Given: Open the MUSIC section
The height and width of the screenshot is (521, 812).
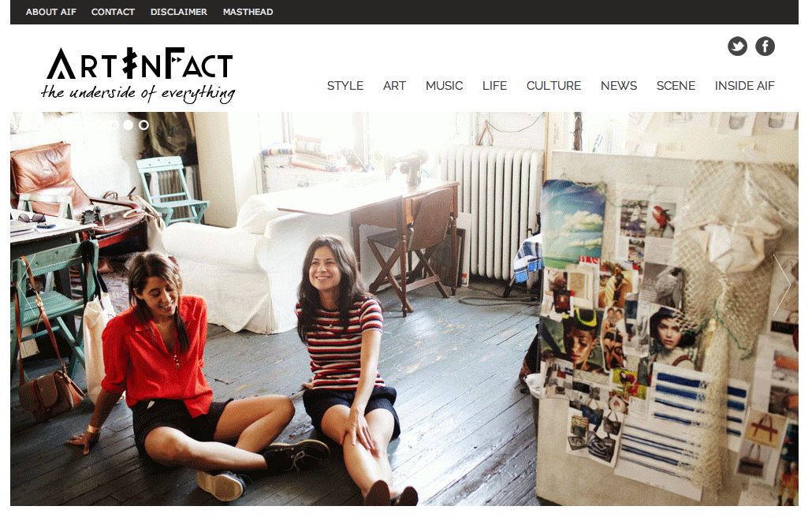Looking at the screenshot, I should [x=444, y=86].
